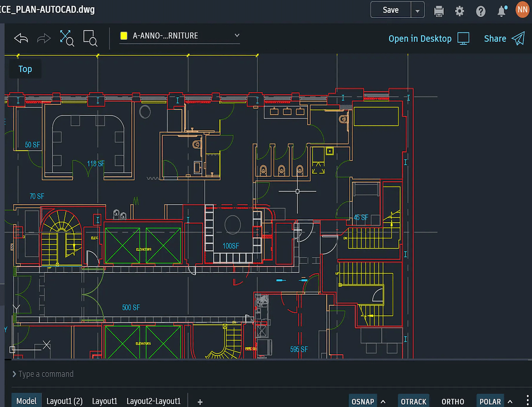Select the Zoom Window tool
The width and height of the screenshot is (532, 407).
point(90,38)
